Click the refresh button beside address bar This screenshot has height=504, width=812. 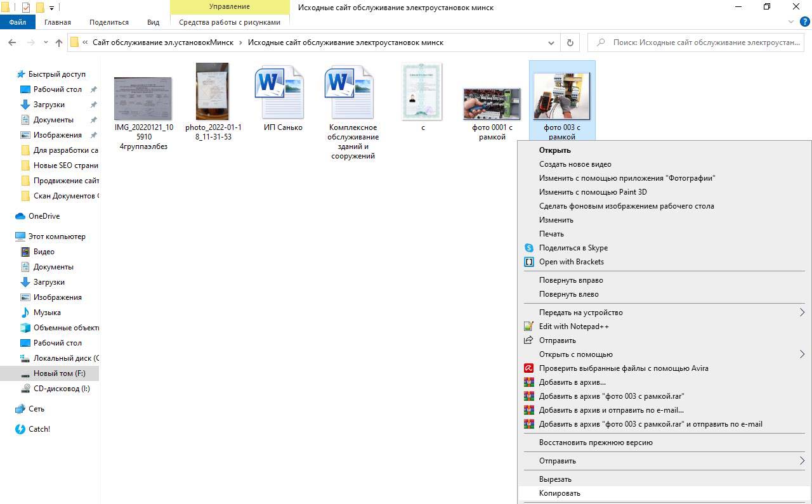point(570,42)
